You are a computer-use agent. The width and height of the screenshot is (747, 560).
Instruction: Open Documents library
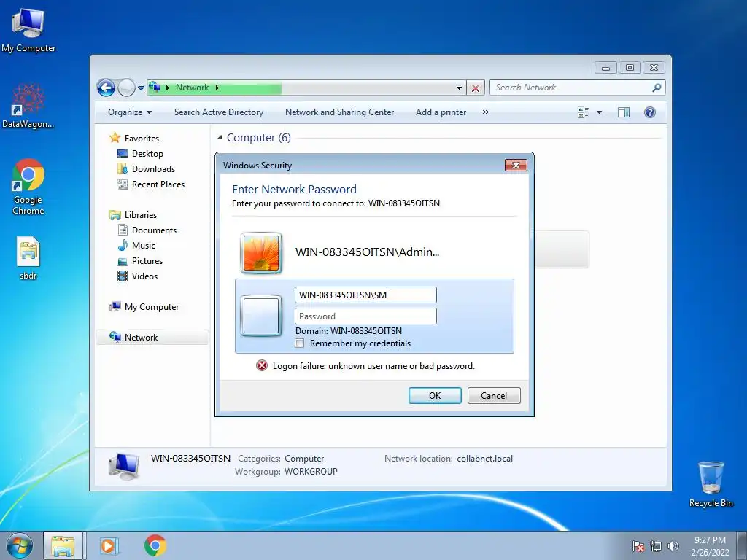(x=154, y=230)
